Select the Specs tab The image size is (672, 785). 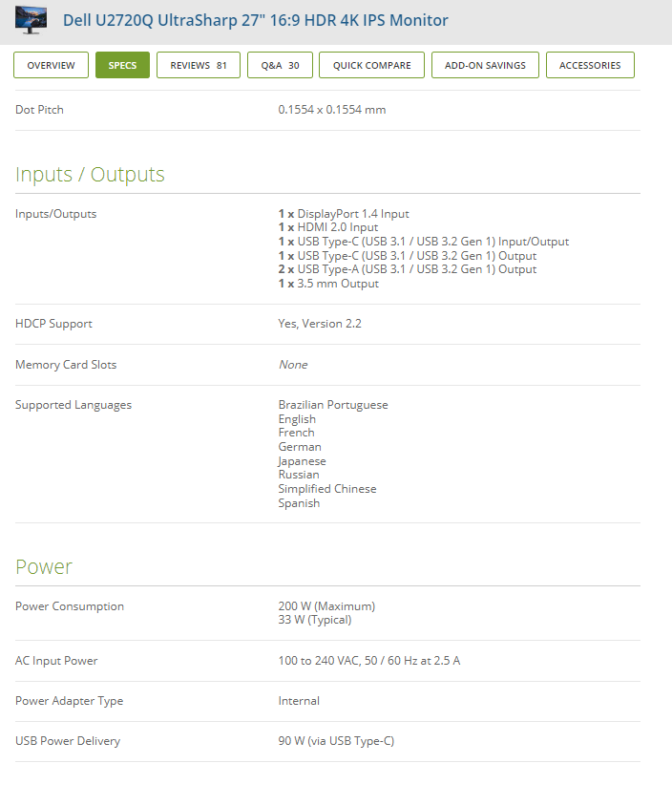(122, 65)
